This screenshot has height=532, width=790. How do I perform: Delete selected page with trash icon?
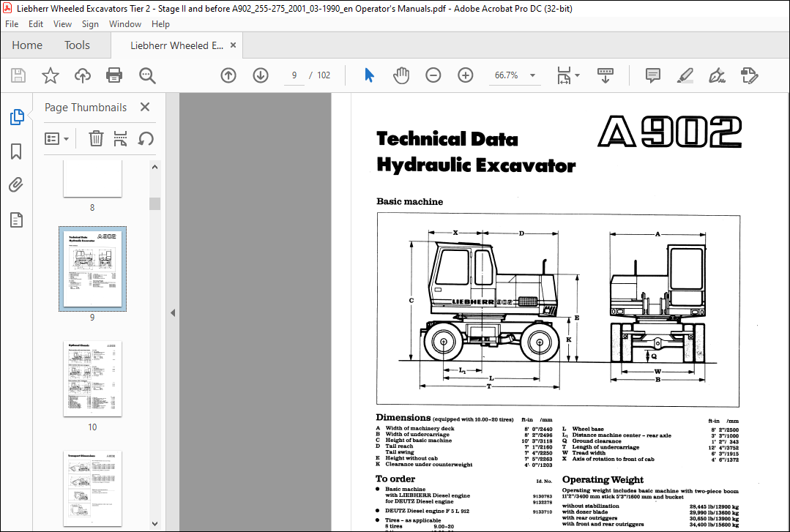(96, 138)
